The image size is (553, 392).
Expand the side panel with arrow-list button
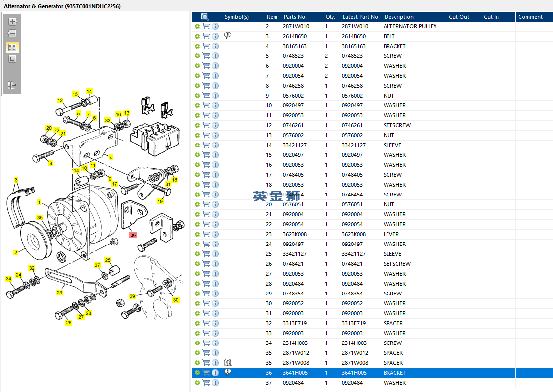pyautogui.click(x=12, y=85)
